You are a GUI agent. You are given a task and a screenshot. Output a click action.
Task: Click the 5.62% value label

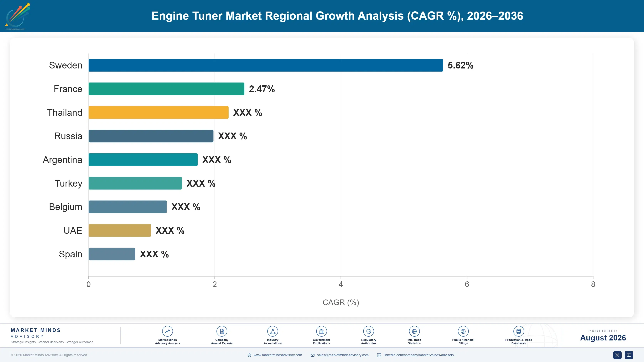tap(460, 65)
